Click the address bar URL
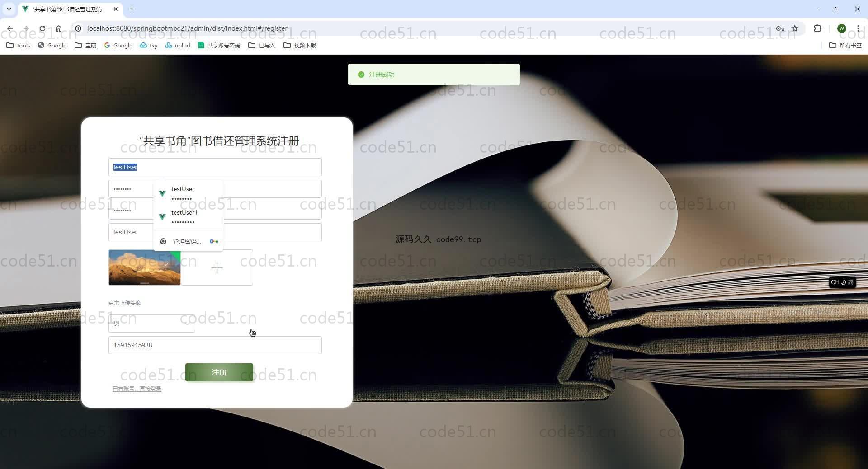 pyautogui.click(x=187, y=28)
